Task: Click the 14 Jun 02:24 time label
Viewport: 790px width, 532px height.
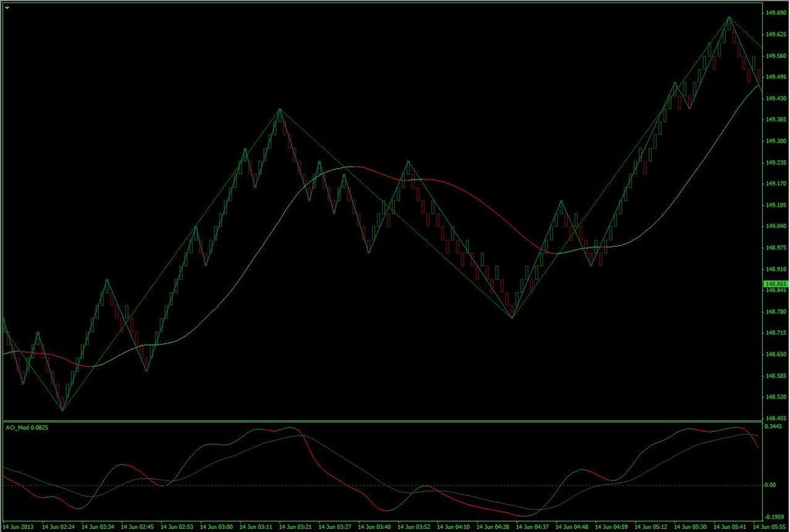Action: click(59, 527)
